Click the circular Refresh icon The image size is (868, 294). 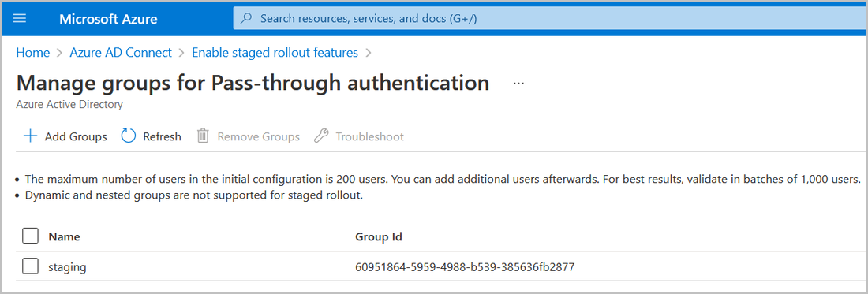tap(129, 136)
